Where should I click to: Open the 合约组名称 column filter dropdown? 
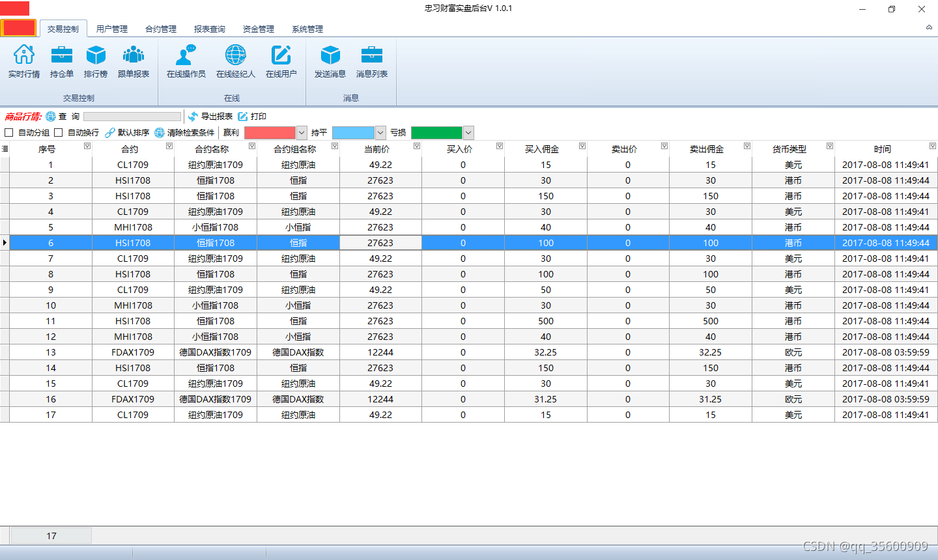coord(335,146)
